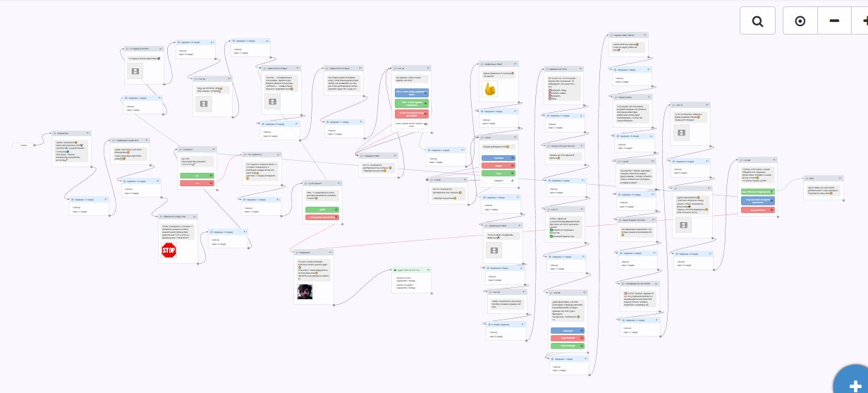Click the green 'Давай' answer button
This screenshot has width=868, height=393.
coord(322,210)
